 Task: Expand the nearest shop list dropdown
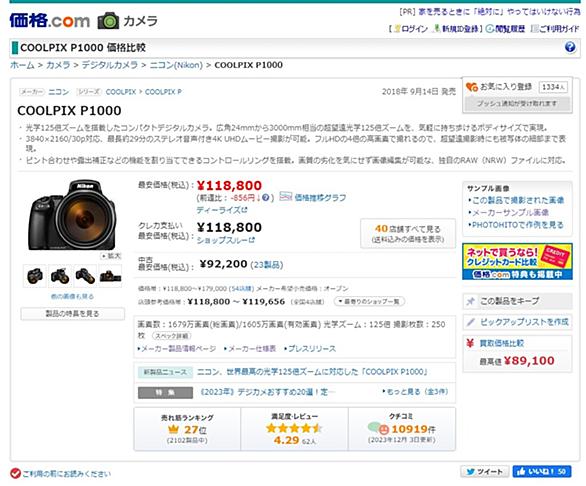click(x=368, y=301)
